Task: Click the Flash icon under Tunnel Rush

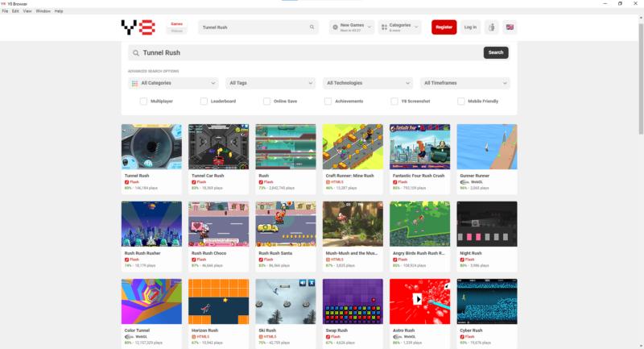Action: [127, 181]
